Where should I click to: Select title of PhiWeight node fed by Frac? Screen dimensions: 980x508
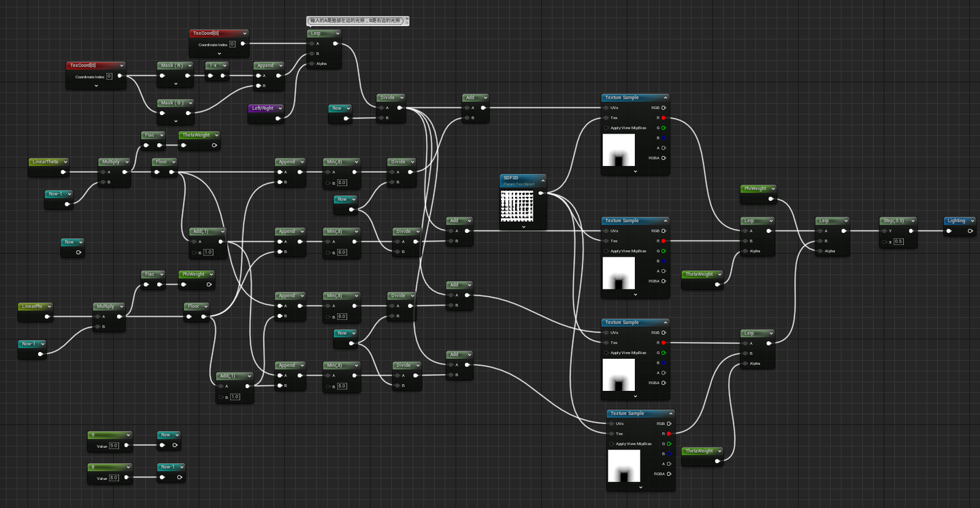tap(194, 274)
